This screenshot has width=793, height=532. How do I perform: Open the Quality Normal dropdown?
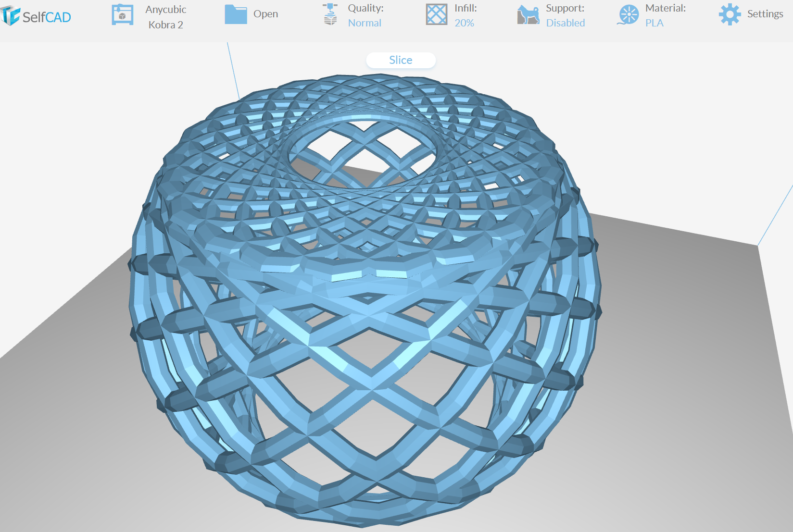365,23
